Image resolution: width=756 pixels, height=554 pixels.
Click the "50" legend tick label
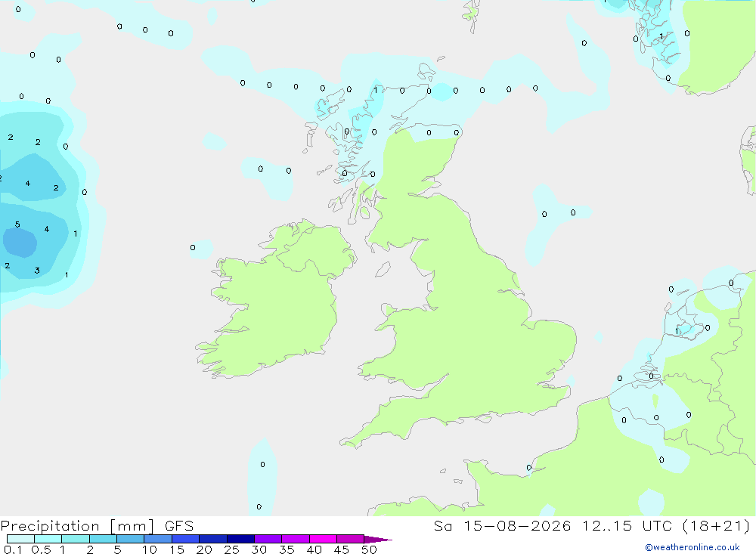369,549
